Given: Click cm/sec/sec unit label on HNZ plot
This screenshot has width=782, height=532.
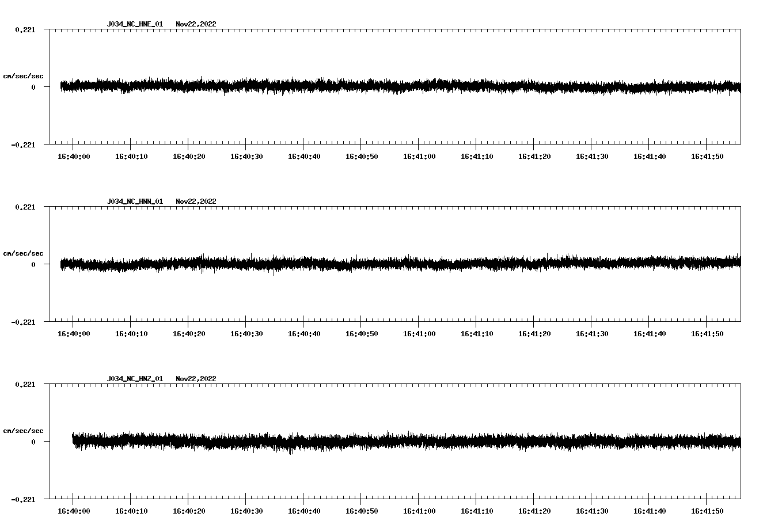Looking at the screenshot, I should [23, 431].
